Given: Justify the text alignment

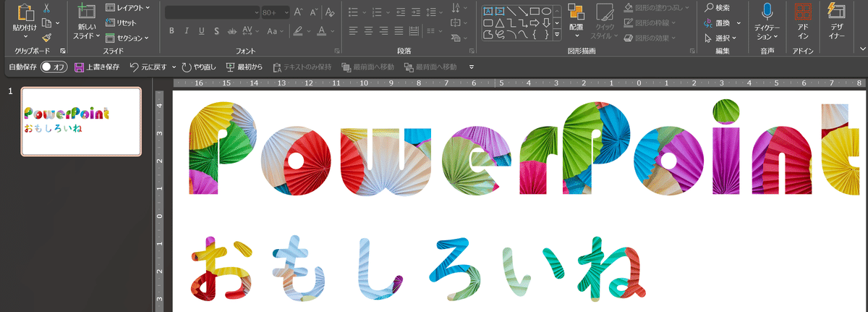Looking at the screenshot, I should [x=399, y=30].
